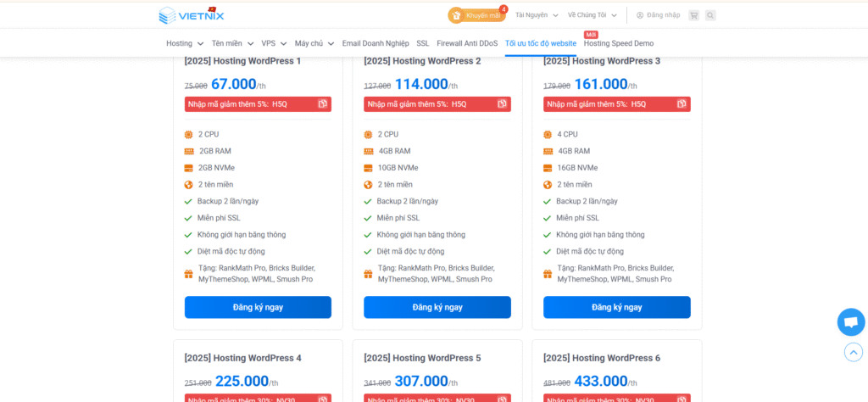Expand the Tài Nguyên dropdown
The width and height of the screenshot is (868, 402).
coord(537,15)
